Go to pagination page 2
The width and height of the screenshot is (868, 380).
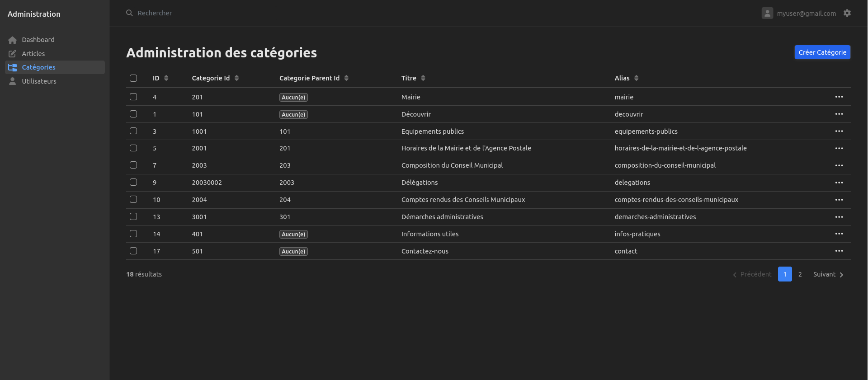point(800,274)
